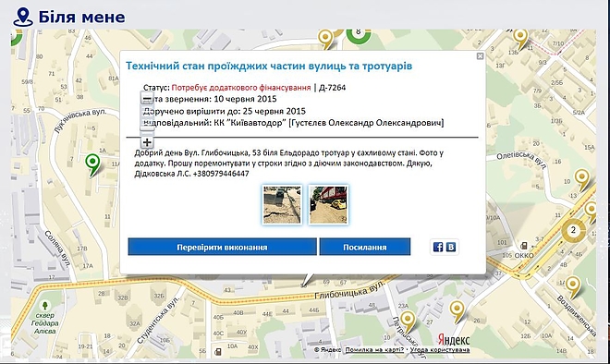
Task: Click yellow pin near building 26
Action: [x=457, y=311]
